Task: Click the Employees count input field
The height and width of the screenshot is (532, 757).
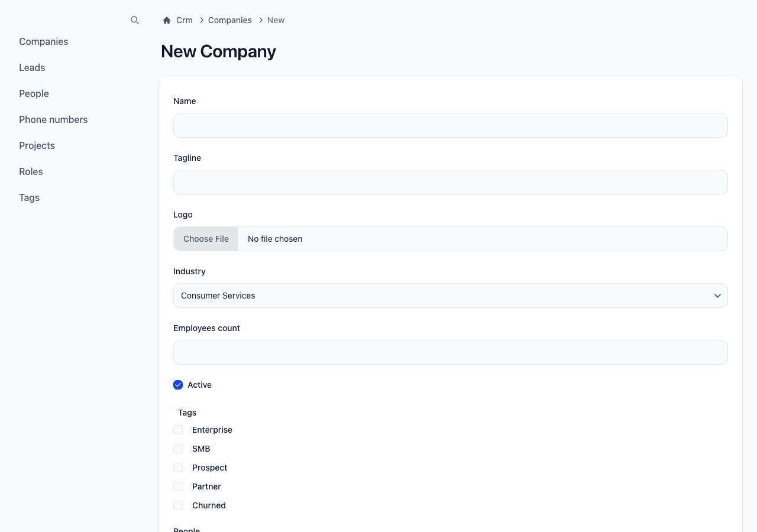Action: pyautogui.click(x=451, y=352)
